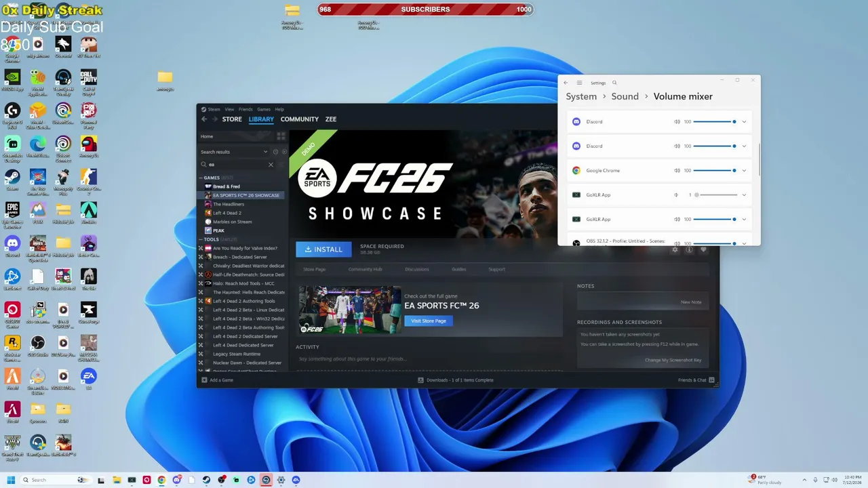The height and width of the screenshot is (488, 868).
Task: Switch to the STORE tab in Steam
Action: tap(232, 119)
